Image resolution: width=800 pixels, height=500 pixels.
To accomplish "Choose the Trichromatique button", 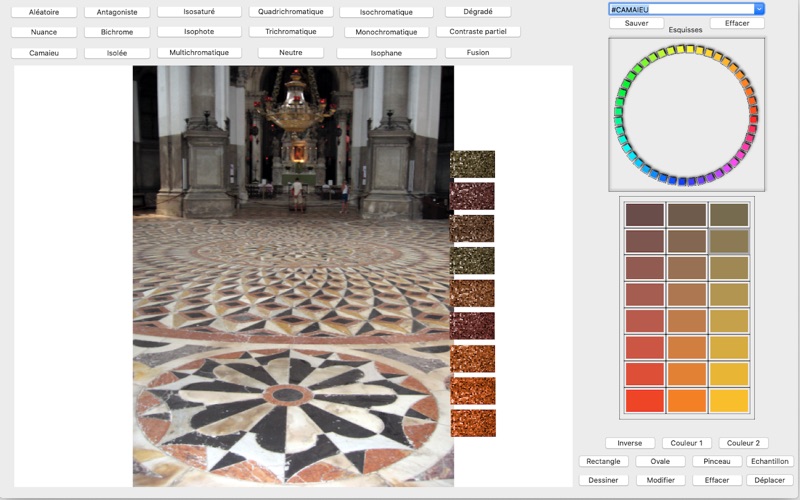I will pos(291,31).
